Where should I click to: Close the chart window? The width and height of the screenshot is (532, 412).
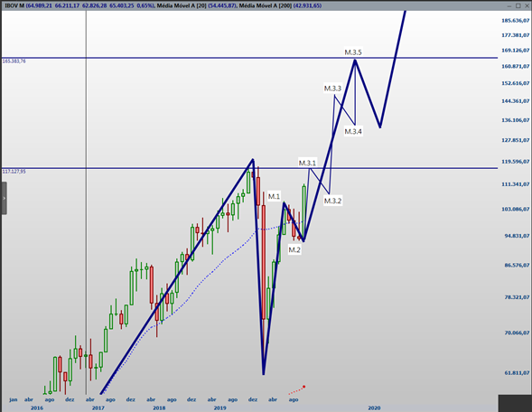point(527,5)
